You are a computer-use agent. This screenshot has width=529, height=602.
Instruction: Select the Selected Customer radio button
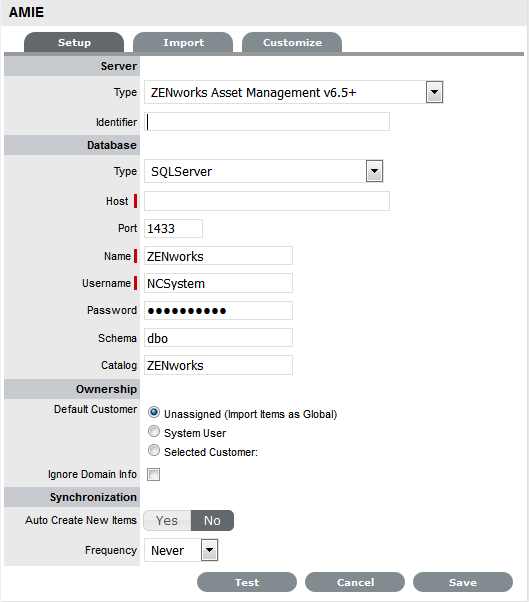click(x=154, y=450)
